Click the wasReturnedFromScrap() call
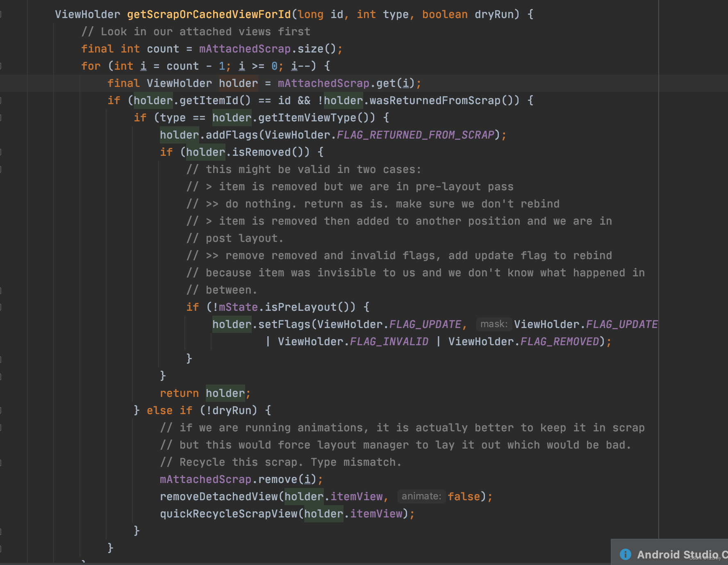Image resolution: width=728 pixels, height=565 pixels. tap(441, 100)
